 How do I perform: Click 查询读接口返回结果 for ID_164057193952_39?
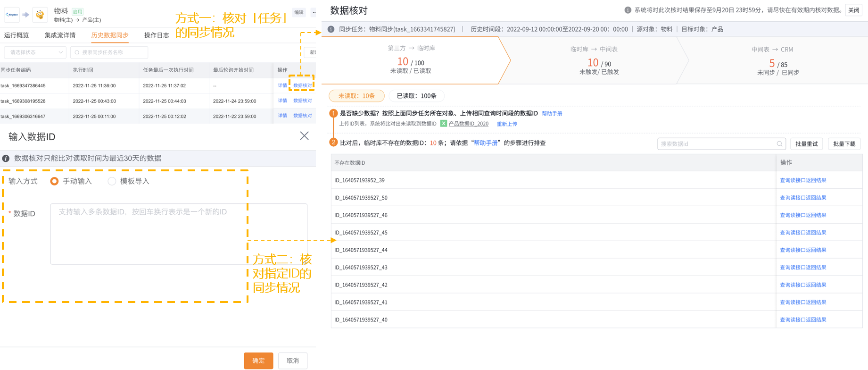tap(803, 180)
